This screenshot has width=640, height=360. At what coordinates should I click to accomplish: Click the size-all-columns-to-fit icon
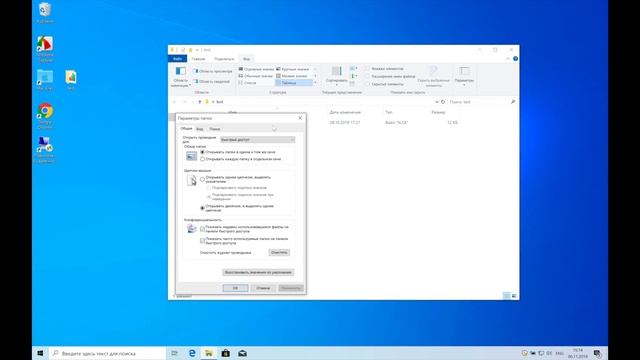tap(352, 83)
